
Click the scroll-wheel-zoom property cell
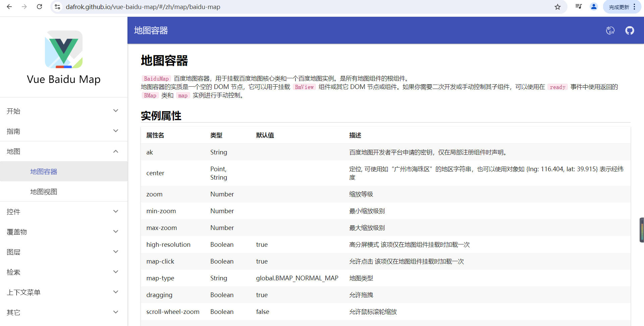click(173, 312)
